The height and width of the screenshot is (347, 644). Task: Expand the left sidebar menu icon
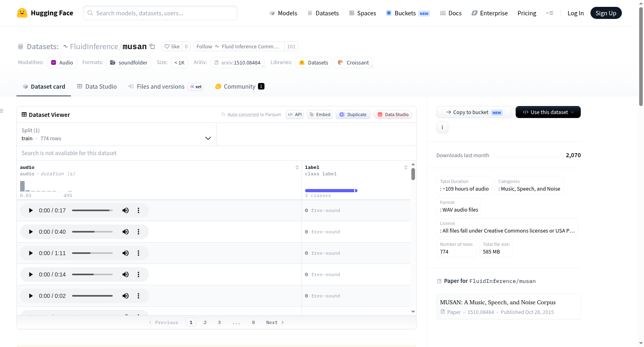click(2, 111)
